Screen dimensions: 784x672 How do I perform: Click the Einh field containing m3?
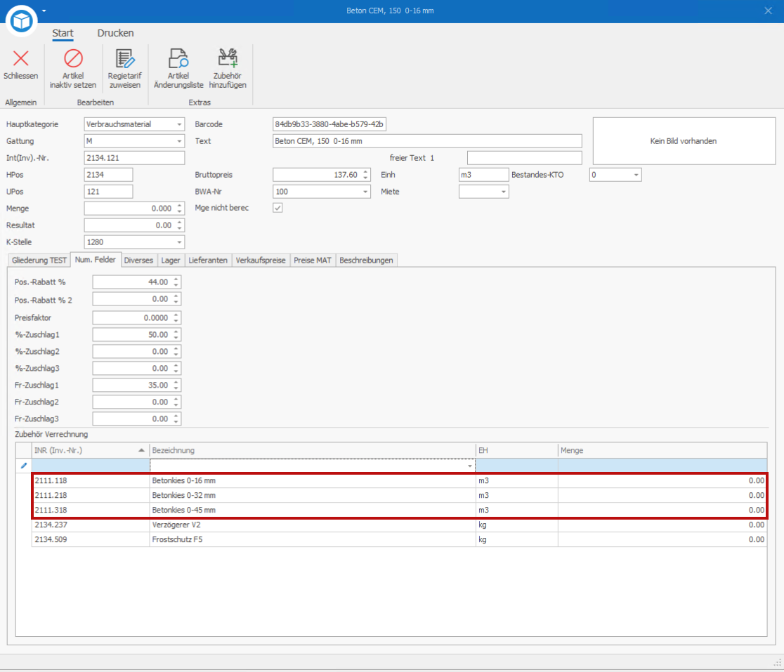(x=483, y=175)
